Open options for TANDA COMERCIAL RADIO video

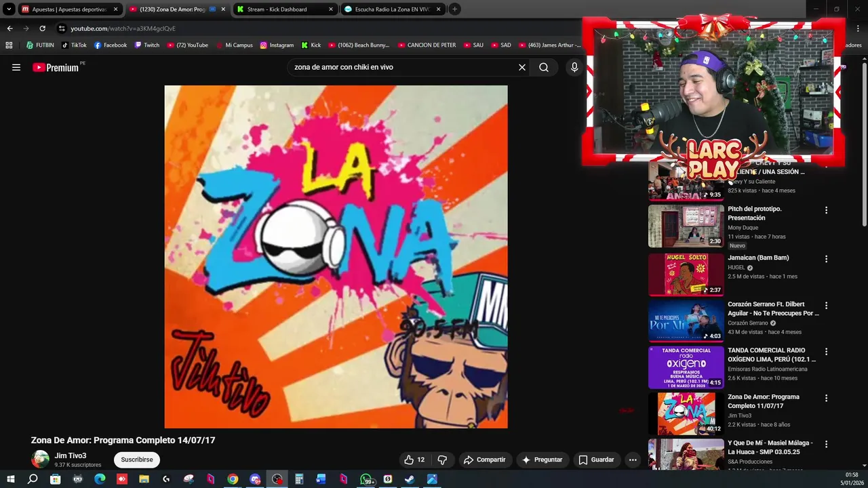(x=826, y=352)
